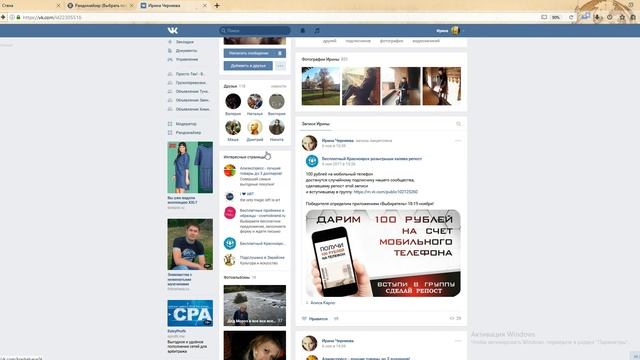Open the third photo in Фотографии Ирины
640x360 pixels.
point(401,86)
